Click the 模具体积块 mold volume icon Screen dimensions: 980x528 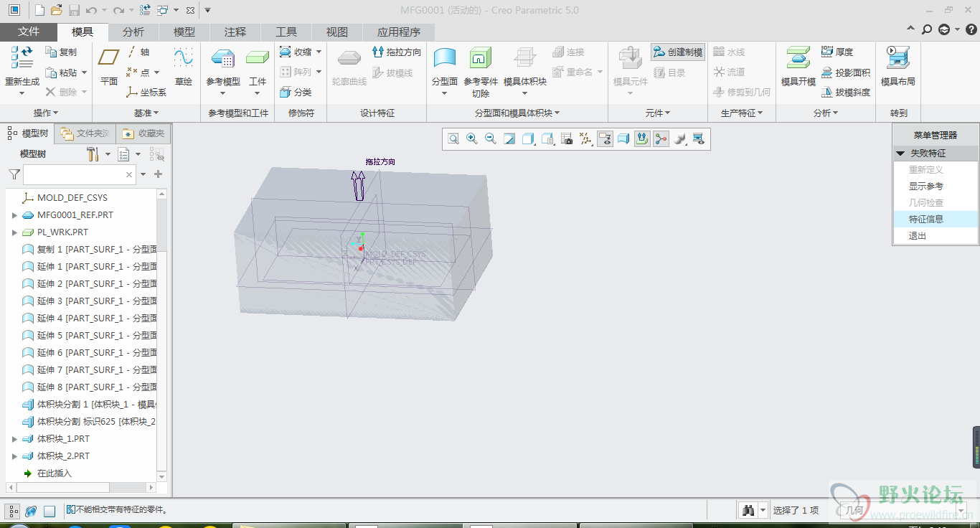click(525, 59)
